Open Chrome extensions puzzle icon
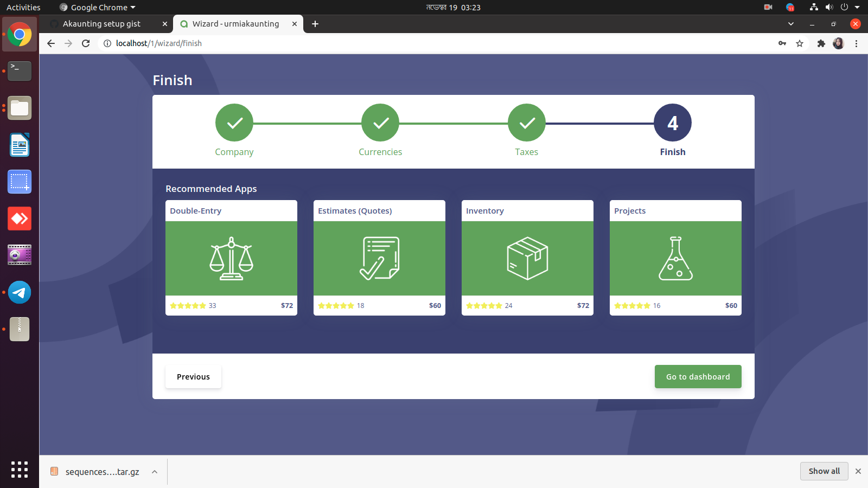This screenshot has width=868, height=488. coord(821,43)
